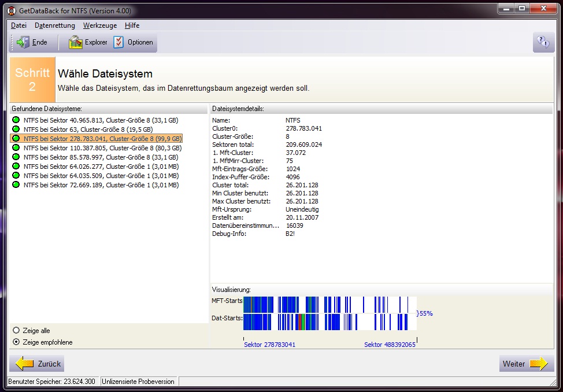Go back with the Zurück button
This screenshot has height=392, width=563.
[x=36, y=364]
